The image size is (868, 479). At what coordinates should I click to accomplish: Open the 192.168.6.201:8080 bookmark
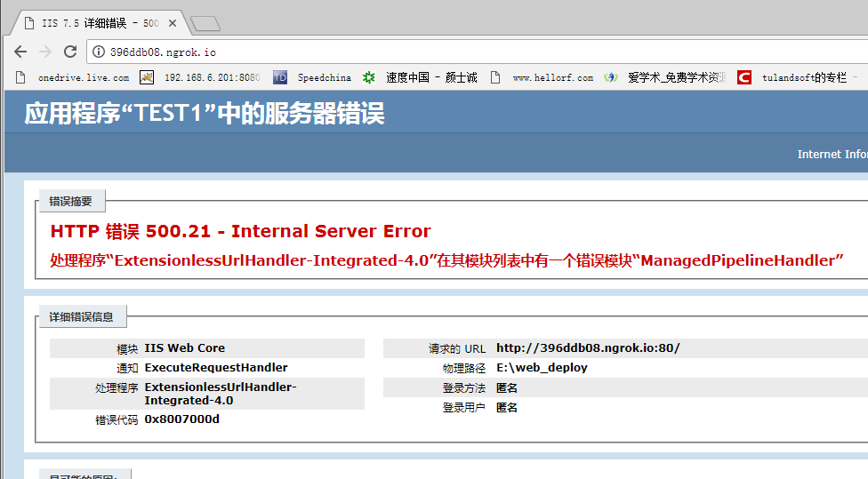(x=200, y=77)
